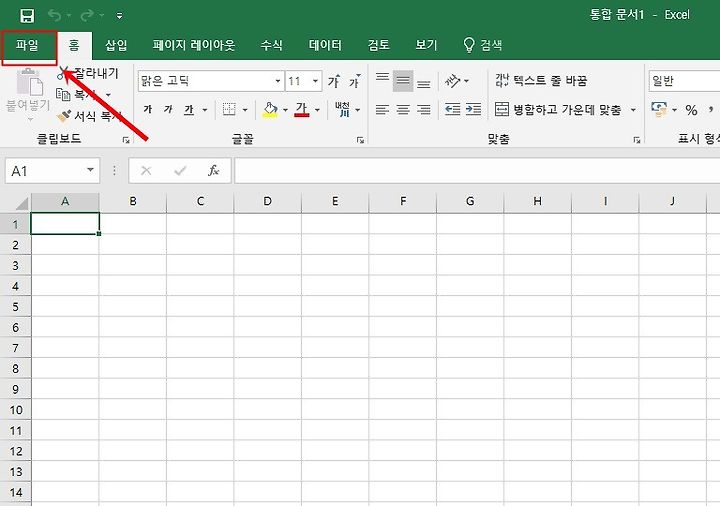Apply cell borders icon
This screenshot has width=720, height=506.
pos(229,109)
